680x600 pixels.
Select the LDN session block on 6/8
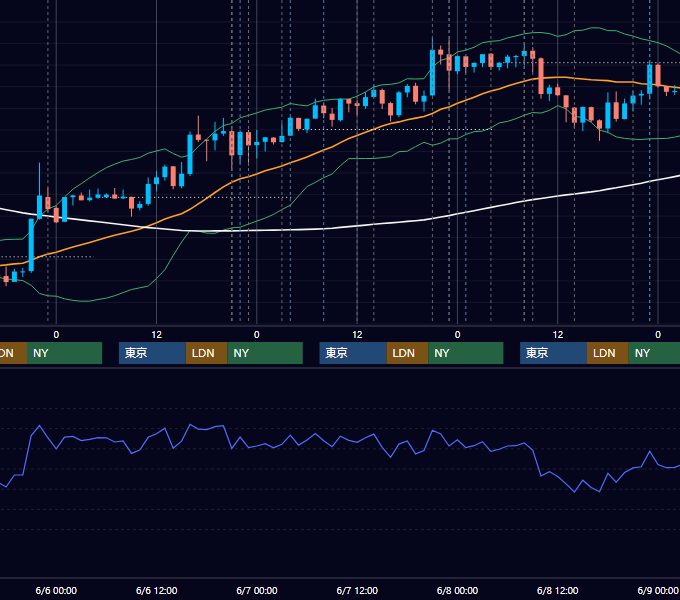[x=608, y=353]
